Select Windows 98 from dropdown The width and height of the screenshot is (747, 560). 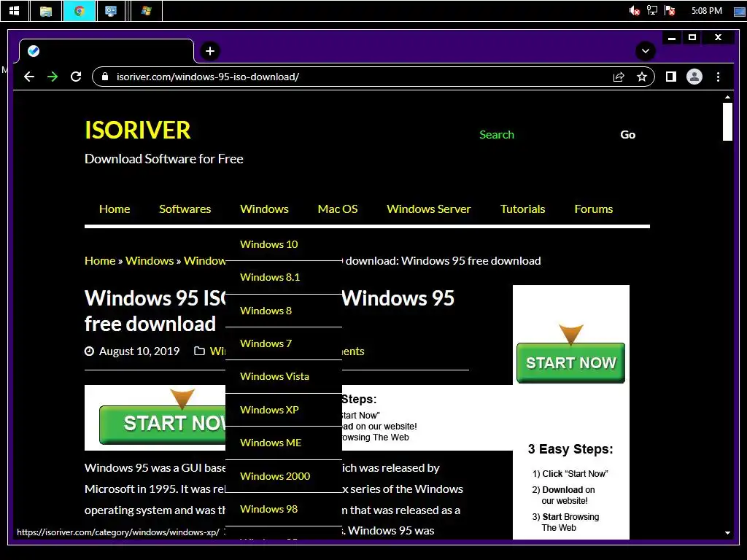(x=284, y=509)
